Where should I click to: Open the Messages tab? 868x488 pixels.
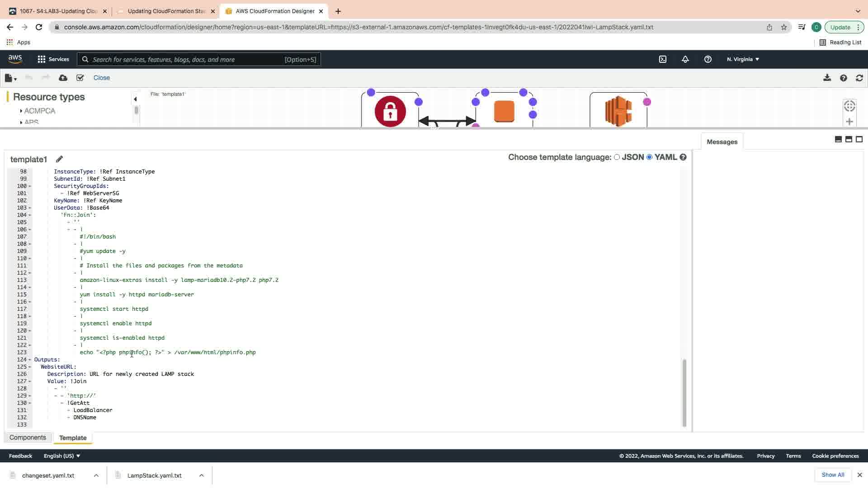pyautogui.click(x=722, y=142)
